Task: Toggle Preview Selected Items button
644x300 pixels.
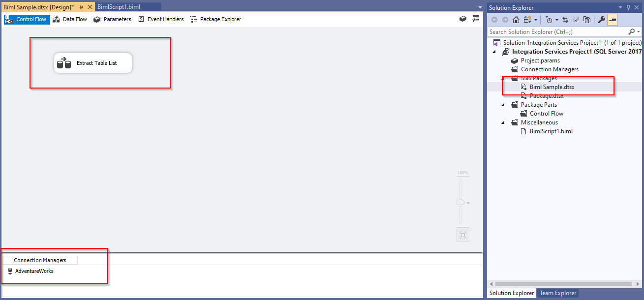Action: coord(613,20)
